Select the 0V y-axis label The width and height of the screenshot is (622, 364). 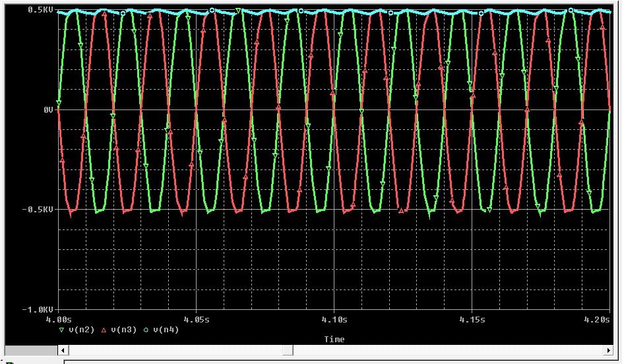tap(48, 110)
